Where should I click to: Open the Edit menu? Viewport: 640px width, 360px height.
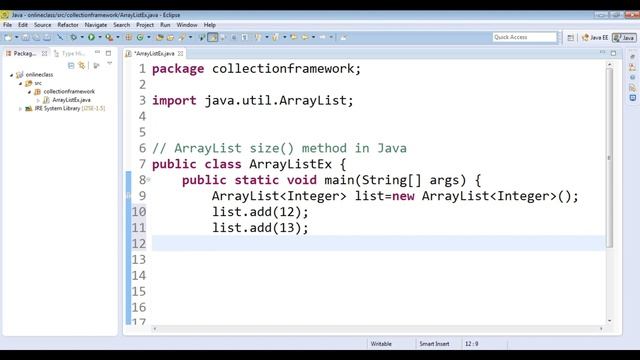point(23,25)
